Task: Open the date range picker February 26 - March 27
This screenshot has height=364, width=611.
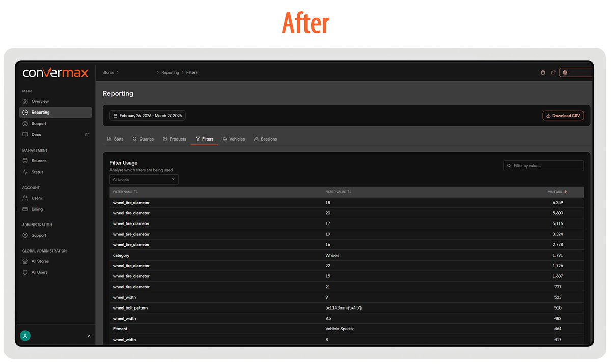Action: tap(148, 116)
